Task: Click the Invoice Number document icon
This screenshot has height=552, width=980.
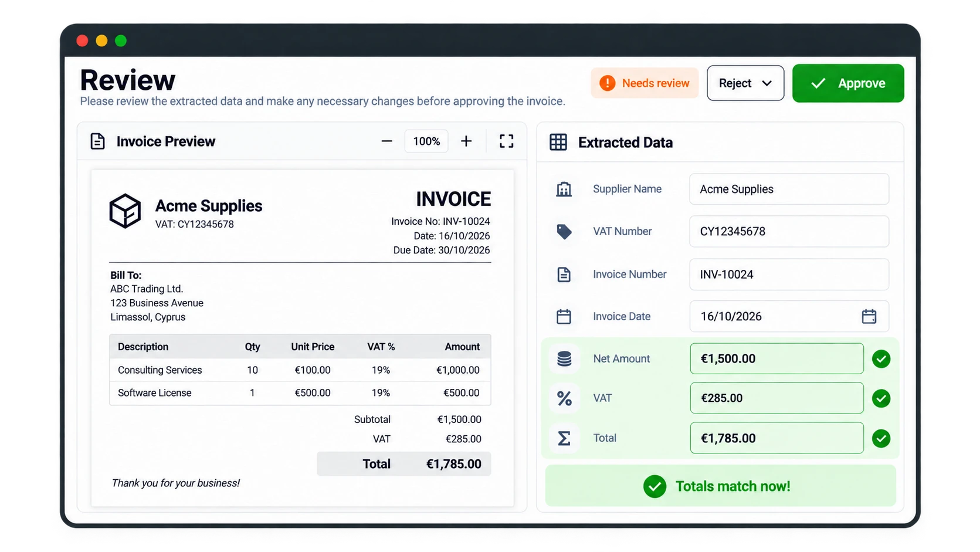Action: coord(564,274)
